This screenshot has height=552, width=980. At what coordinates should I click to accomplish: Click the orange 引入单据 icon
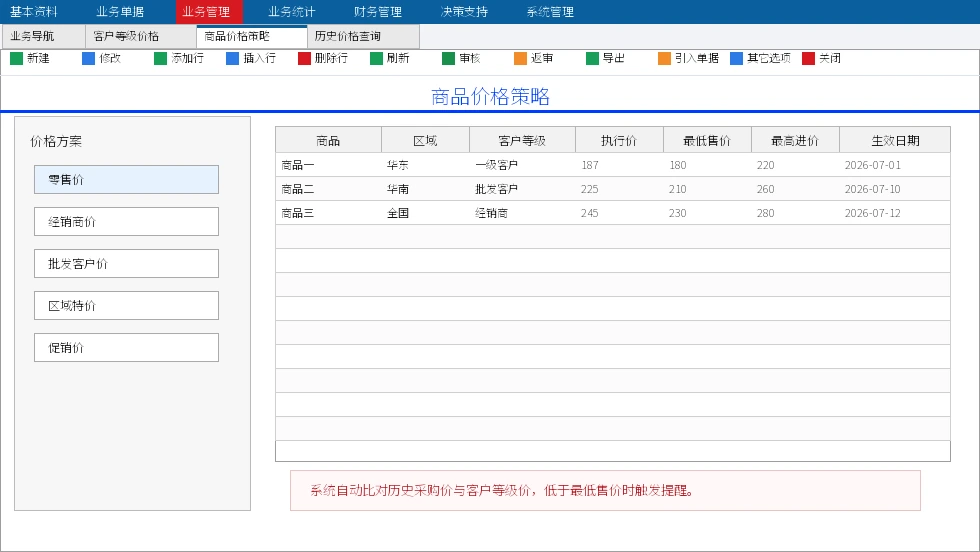664,58
